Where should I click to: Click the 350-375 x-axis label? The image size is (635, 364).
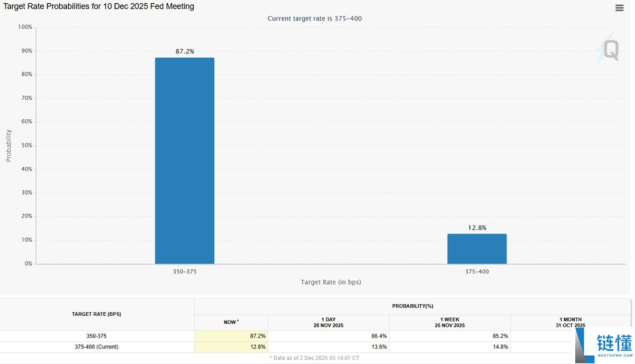click(185, 271)
